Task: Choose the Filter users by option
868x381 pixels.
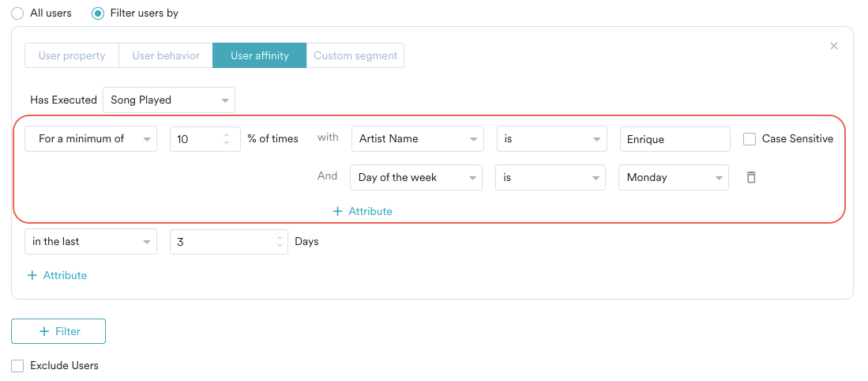Action: 98,13
